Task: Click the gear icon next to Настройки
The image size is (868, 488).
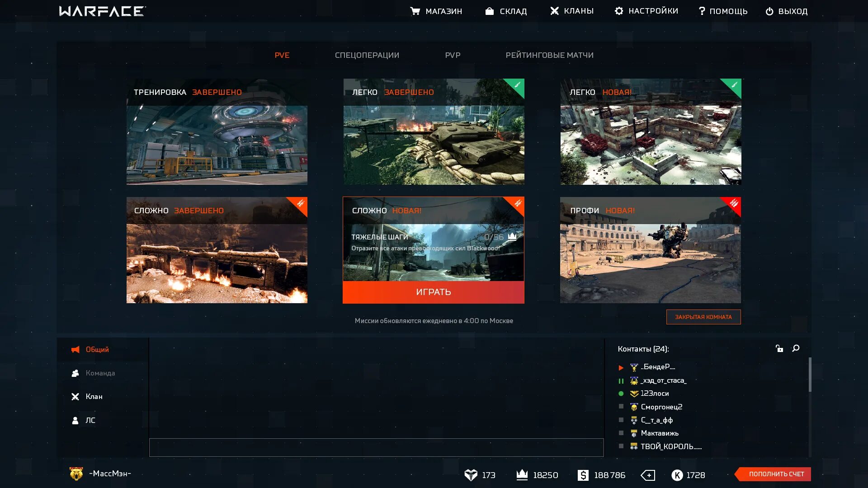Action: 619,11
